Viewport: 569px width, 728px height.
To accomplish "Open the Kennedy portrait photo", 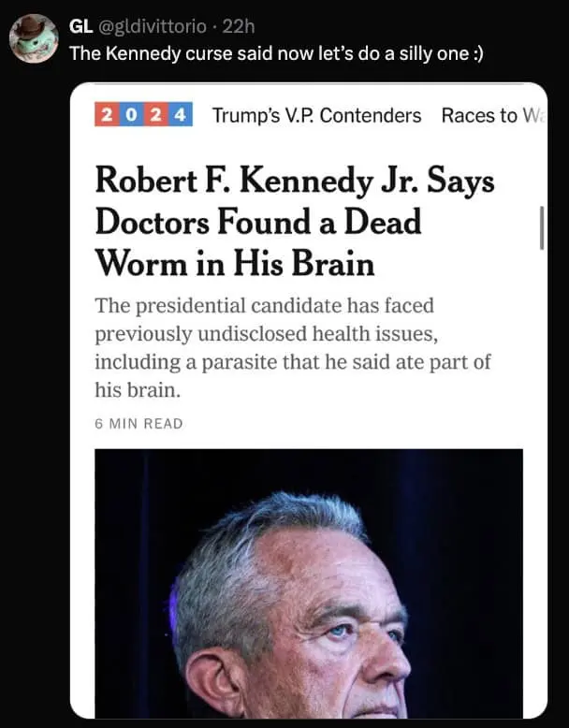I will (309, 583).
